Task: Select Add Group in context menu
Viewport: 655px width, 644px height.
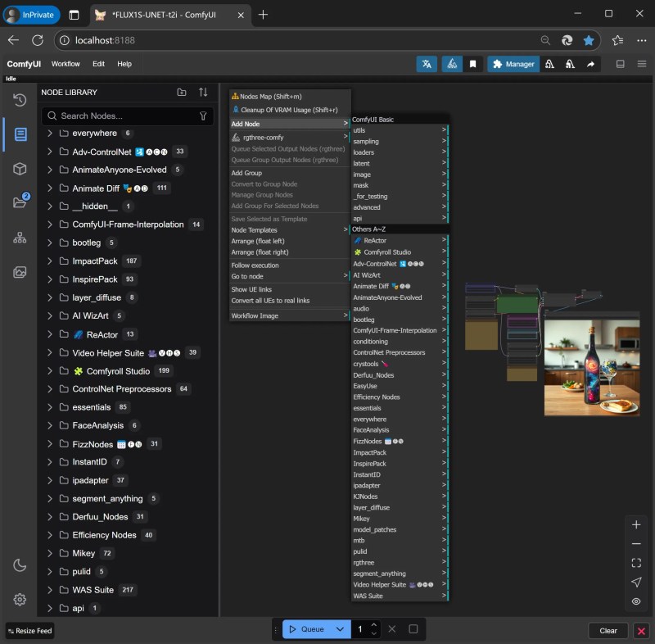Action: point(290,173)
